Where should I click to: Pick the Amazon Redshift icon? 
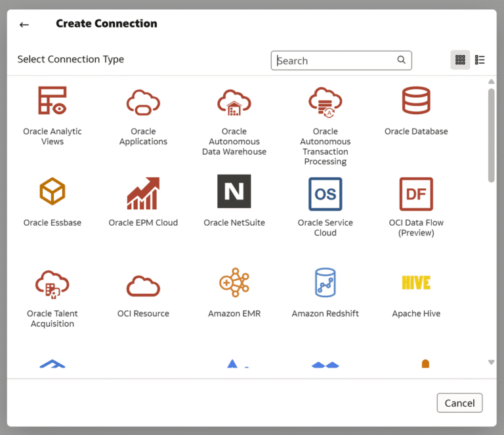point(325,282)
